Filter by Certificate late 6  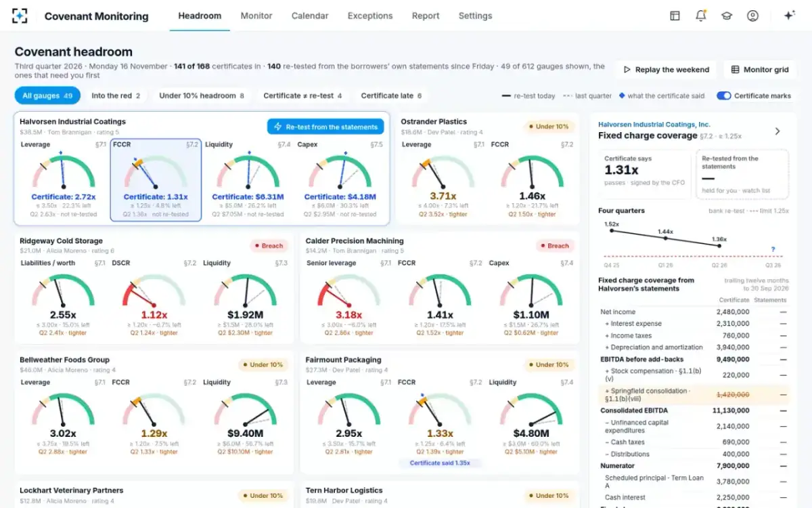click(x=391, y=96)
